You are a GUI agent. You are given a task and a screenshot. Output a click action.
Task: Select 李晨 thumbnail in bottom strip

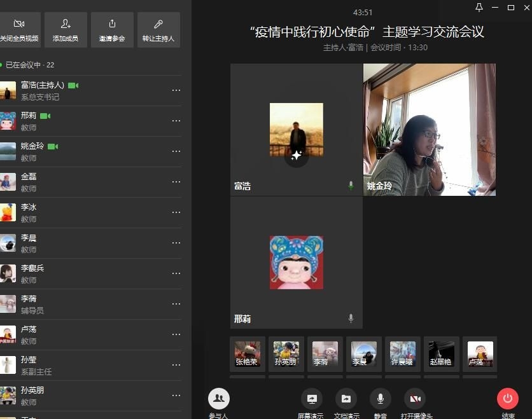(x=364, y=354)
